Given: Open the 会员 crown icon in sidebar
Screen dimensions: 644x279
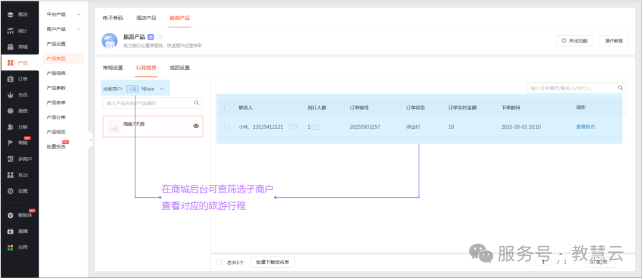Looking at the screenshot, I should tap(10, 95).
